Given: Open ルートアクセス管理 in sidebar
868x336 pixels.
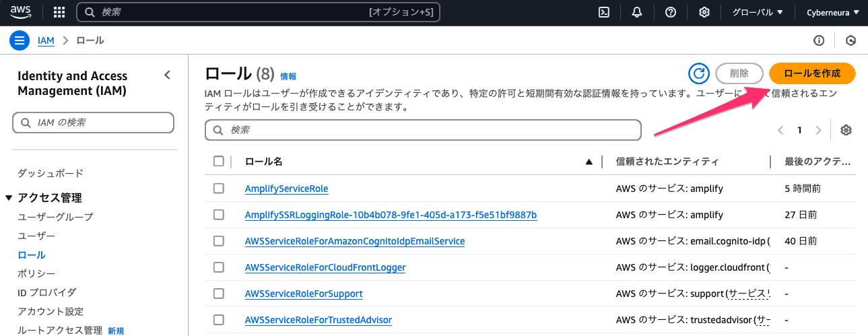Looking at the screenshot, I should 60,330.
